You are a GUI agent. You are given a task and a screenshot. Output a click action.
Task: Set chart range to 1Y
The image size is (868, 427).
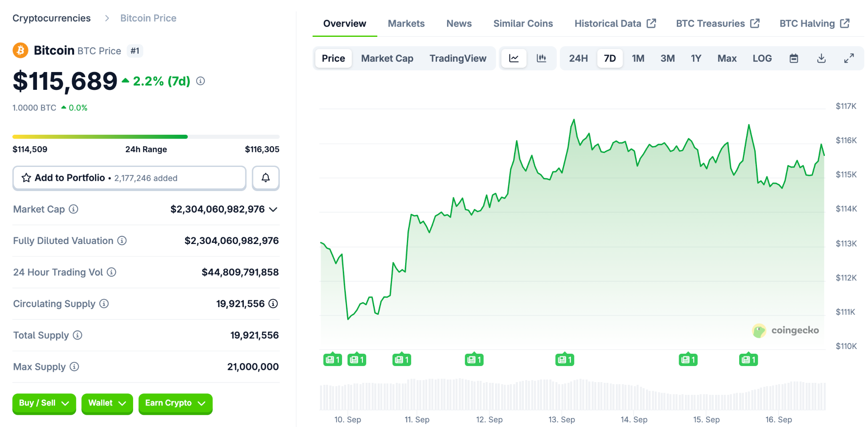[696, 58]
